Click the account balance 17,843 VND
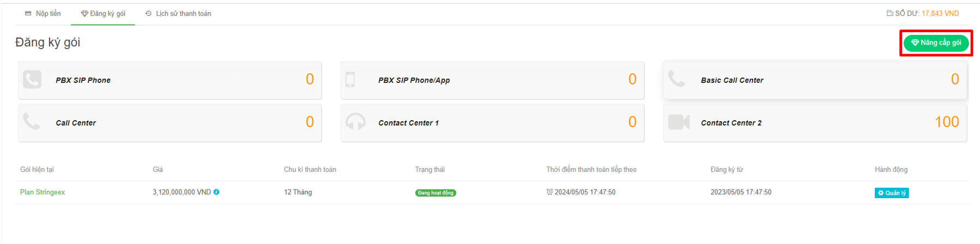The height and width of the screenshot is (244, 980). point(940,14)
